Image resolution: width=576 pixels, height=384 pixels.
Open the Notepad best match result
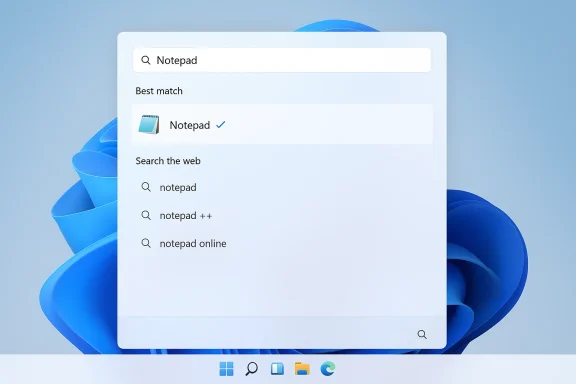pos(282,125)
